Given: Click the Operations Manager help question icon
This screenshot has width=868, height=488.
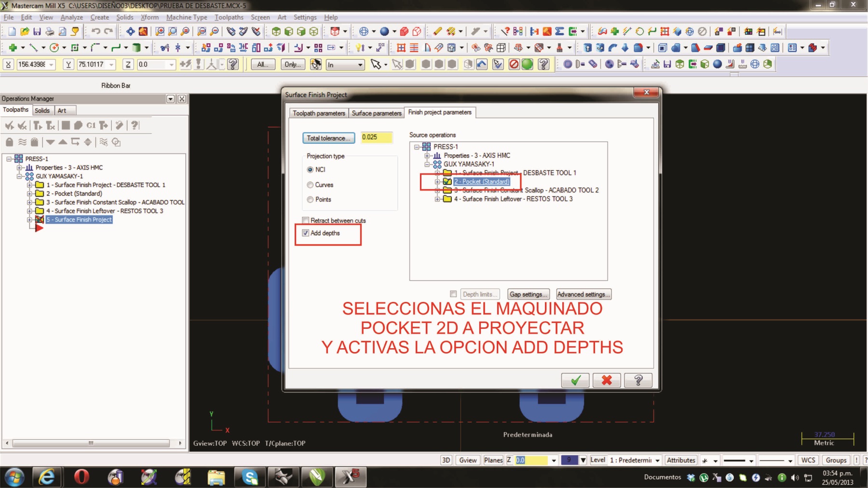Looking at the screenshot, I should pos(135,125).
